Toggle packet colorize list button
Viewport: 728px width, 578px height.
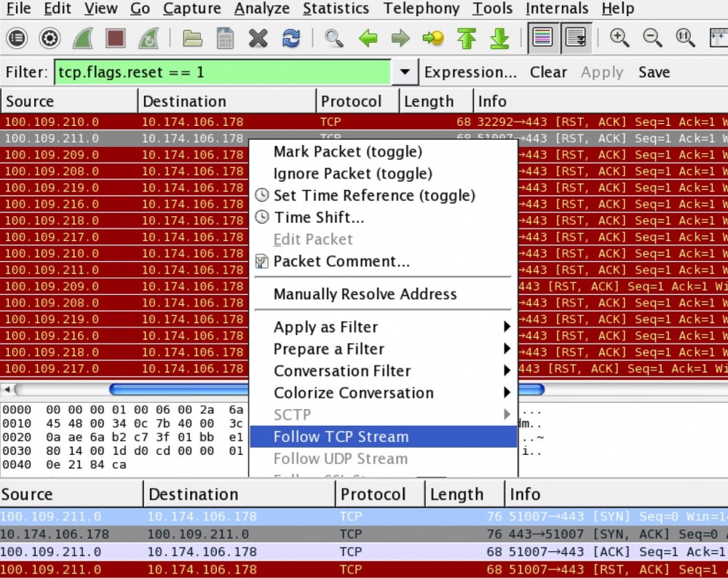543,37
